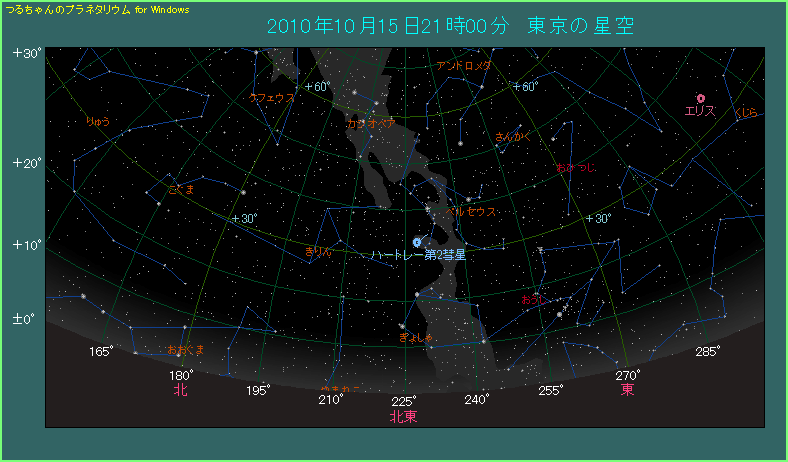Click the つるちゃんのプラネタリウム for Windows caption
Screen dimensions: 788x462
click(x=97, y=8)
